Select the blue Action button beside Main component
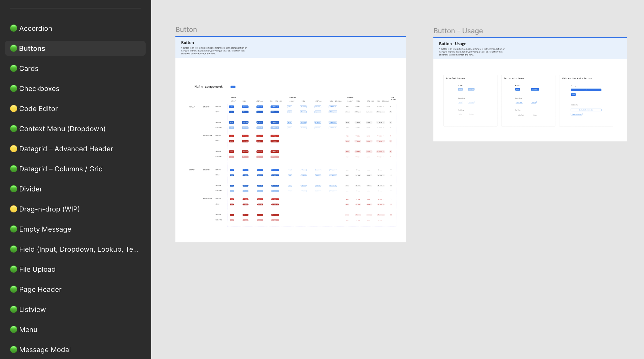 pos(233,87)
